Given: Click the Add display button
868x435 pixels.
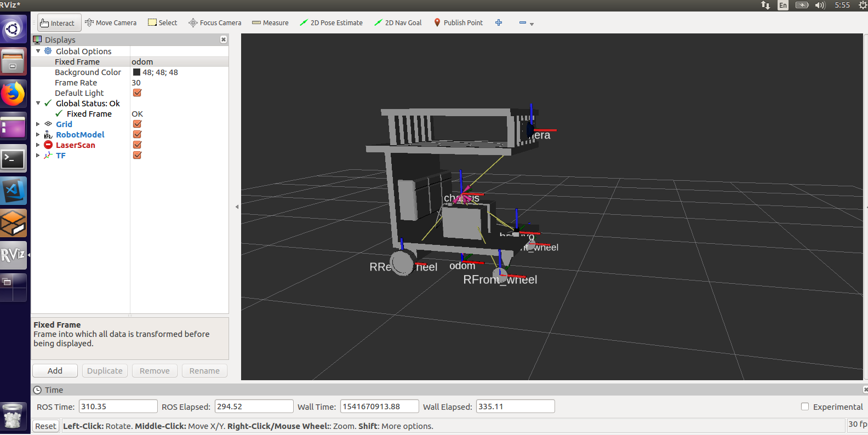Looking at the screenshot, I should click(x=55, y=371).
